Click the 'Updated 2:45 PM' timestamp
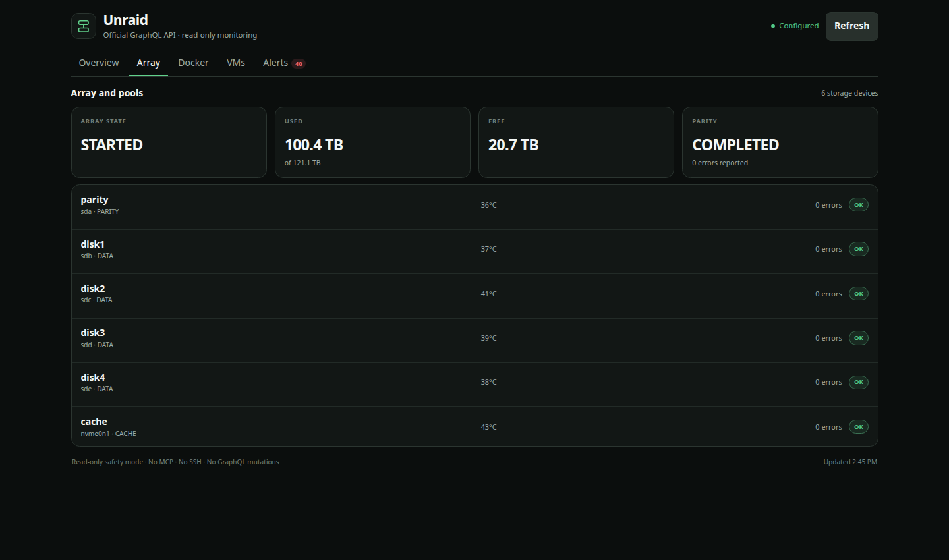This screenshot has width=949, height=560. (x=850, y=462)
